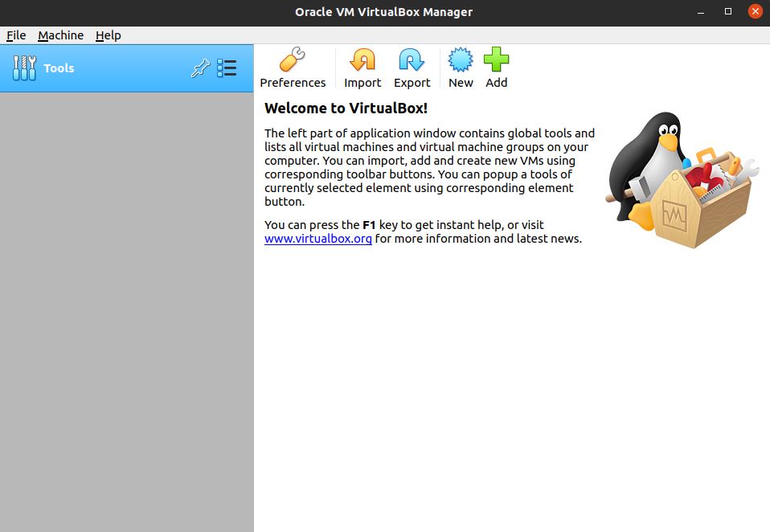The height and width of the screenshot is (532, 770).
Task: Pin the Tools pane with pushpin icon
Action: point(200,68)
